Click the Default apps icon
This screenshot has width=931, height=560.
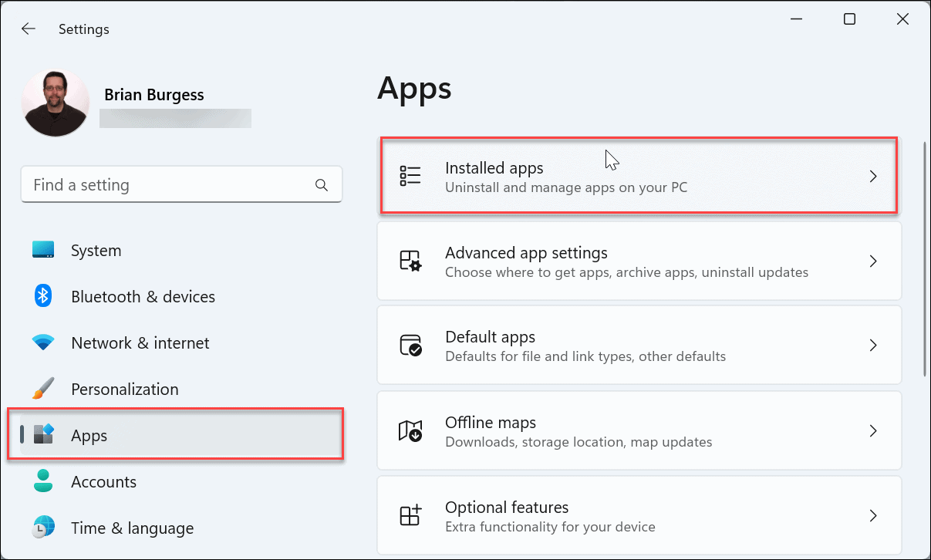tap(411, 345)
